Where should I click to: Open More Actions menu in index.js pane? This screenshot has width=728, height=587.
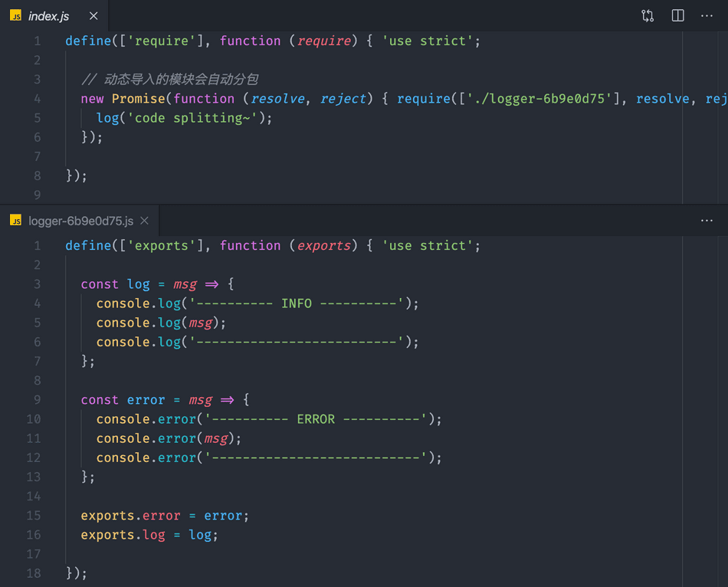(707, 16)
